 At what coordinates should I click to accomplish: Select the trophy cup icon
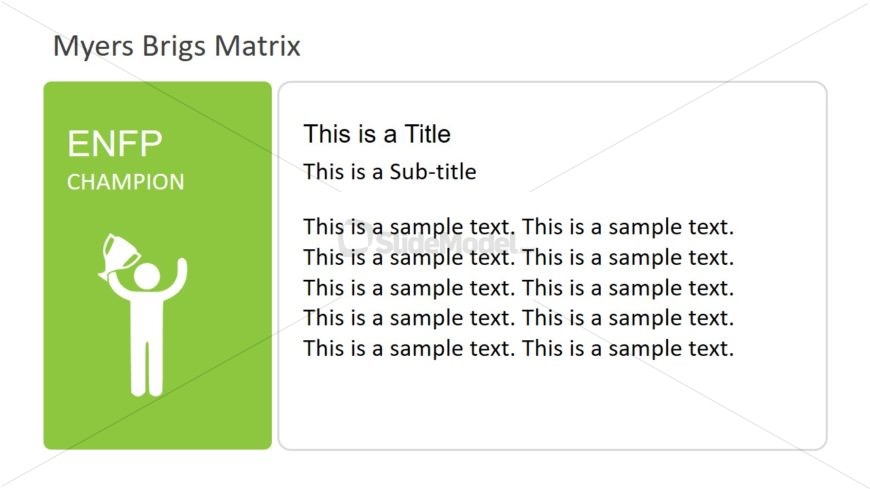click(118, 255)
